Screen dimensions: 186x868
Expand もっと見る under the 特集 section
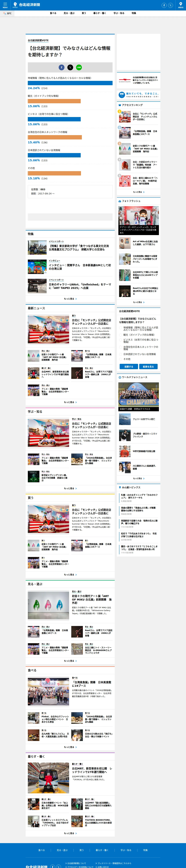point(70,299)
